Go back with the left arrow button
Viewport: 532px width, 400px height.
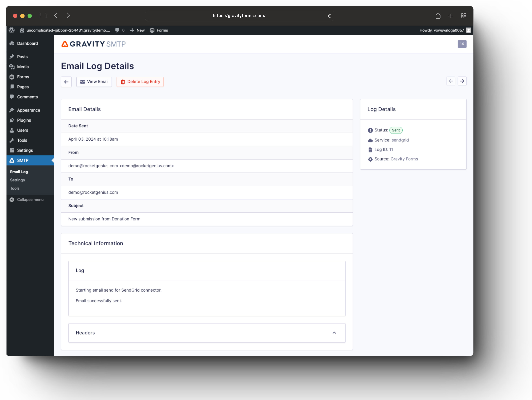pyautogui.click(x=66, y=82)
